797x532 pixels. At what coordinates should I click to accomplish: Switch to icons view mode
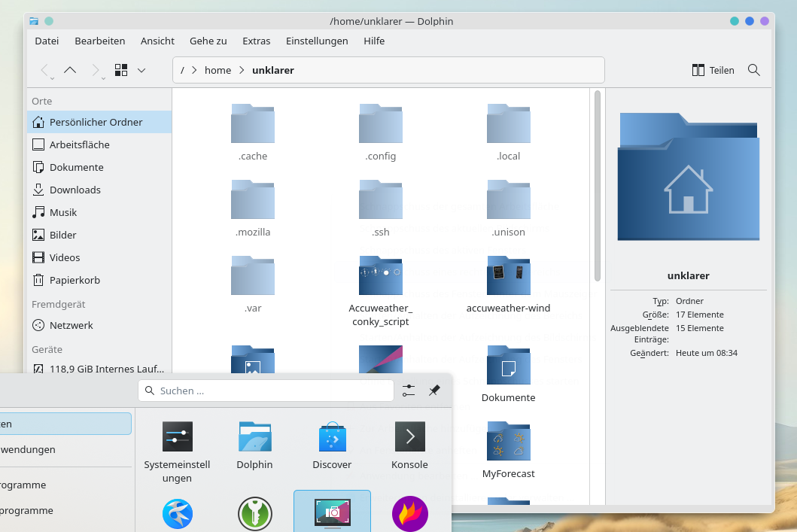(x=121, y=70)
